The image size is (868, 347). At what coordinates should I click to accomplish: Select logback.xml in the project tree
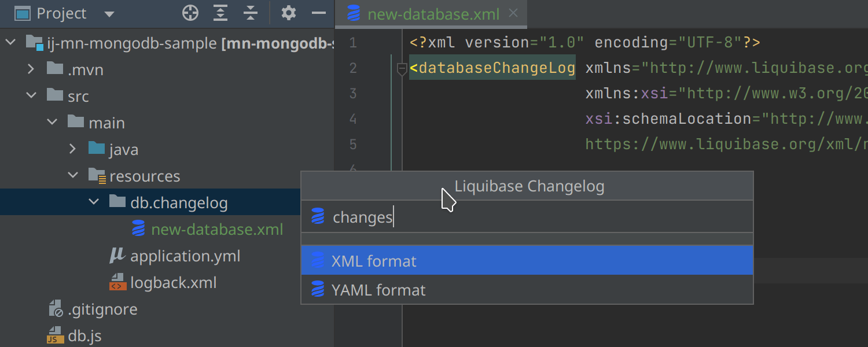(x=173, y=283)
